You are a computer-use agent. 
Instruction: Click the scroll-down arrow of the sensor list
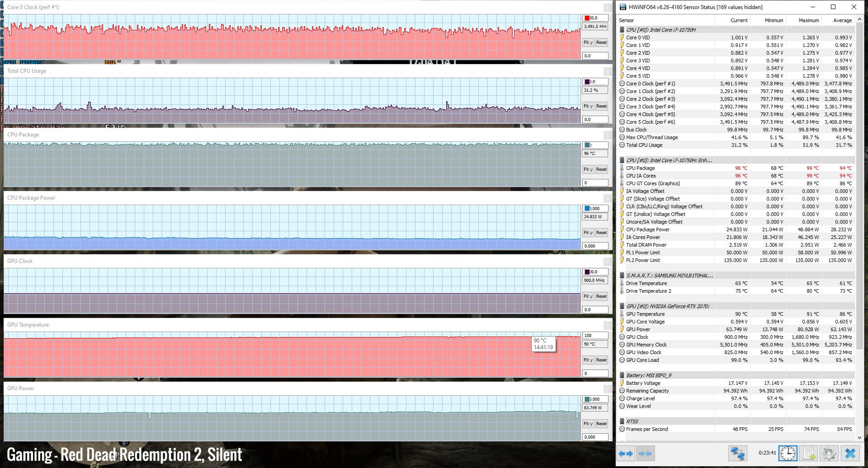pyautogui.click(x=859, y=437)
